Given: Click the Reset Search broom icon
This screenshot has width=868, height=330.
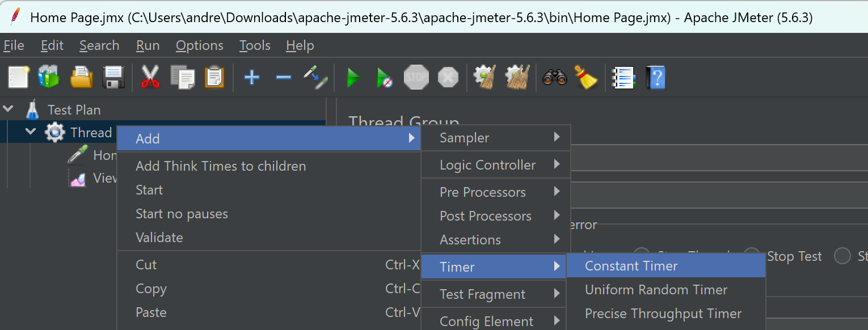Looking at the screenshot, I should tap(585, 77).
